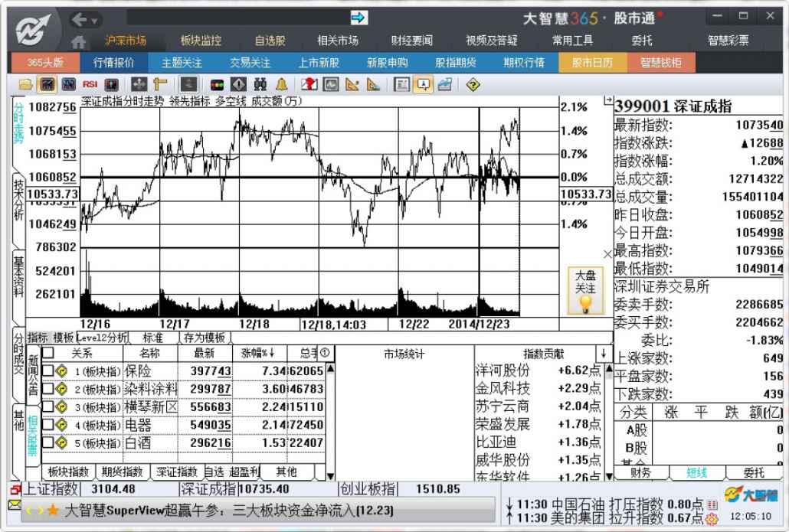Viewport: 789px width, 532px height.
Task: Click the flag marker toolbar icon
Action: 309,84
